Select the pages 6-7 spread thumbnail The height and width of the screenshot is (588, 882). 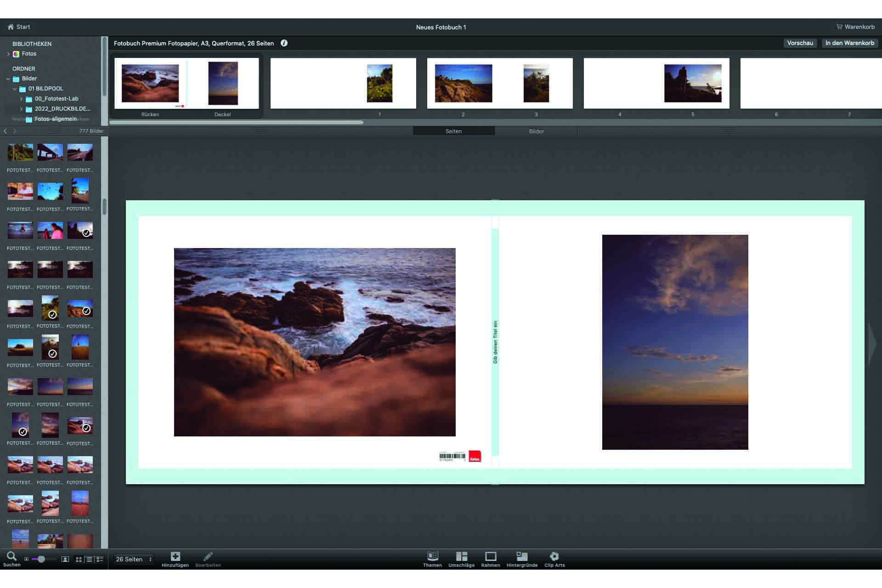click(811, 83)
